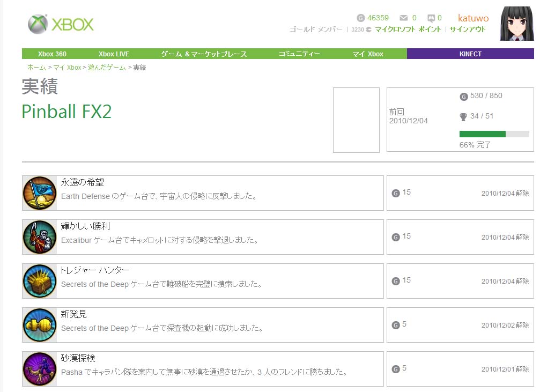Image resolution: width=540 pixels, height=392 pixels.
Task: Click the 輝かしい勝利 knight icon
Action: [x=40, y=237]
